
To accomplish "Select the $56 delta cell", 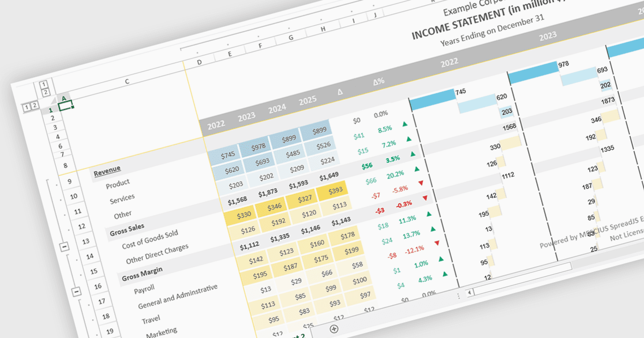I will [x=367, y=167].
